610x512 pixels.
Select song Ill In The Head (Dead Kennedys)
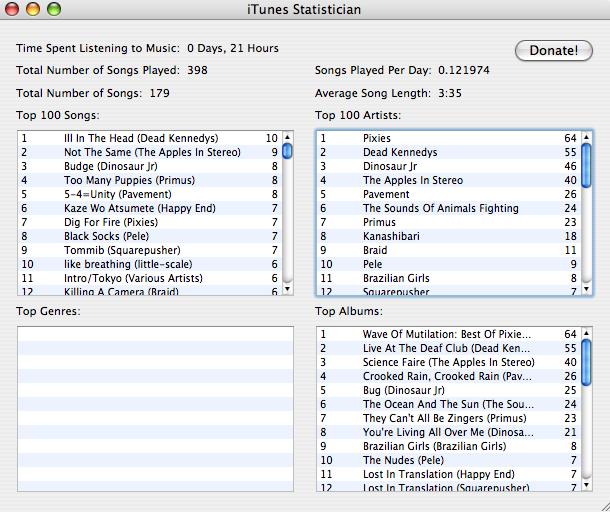pos(150,138)
